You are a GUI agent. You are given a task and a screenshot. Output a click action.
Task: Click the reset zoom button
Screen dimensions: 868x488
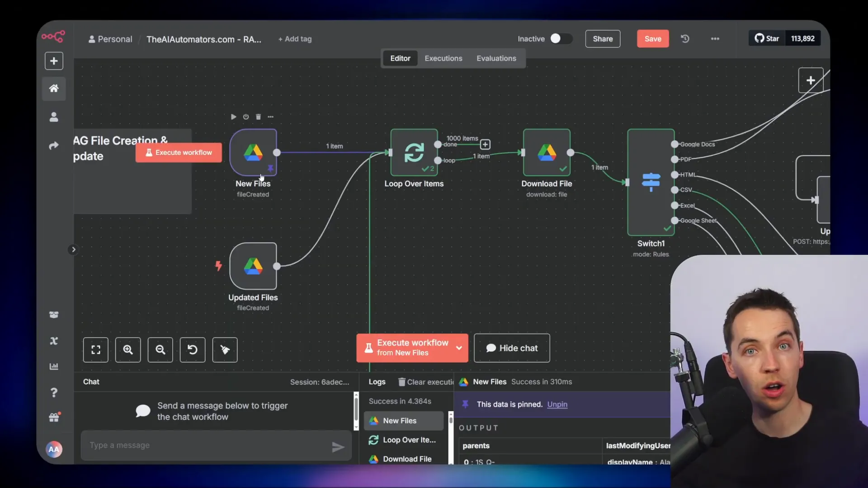coord(193,350)
